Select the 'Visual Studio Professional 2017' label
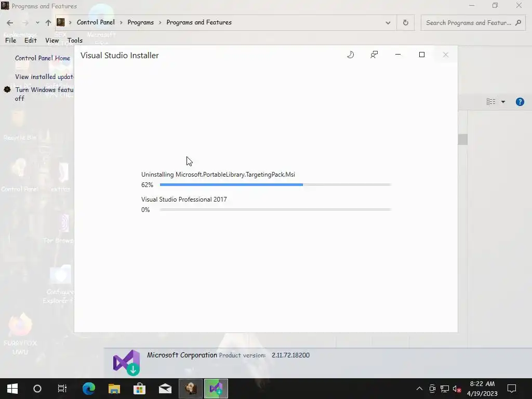This screenshot has height=399, width=532. (184, 199)
